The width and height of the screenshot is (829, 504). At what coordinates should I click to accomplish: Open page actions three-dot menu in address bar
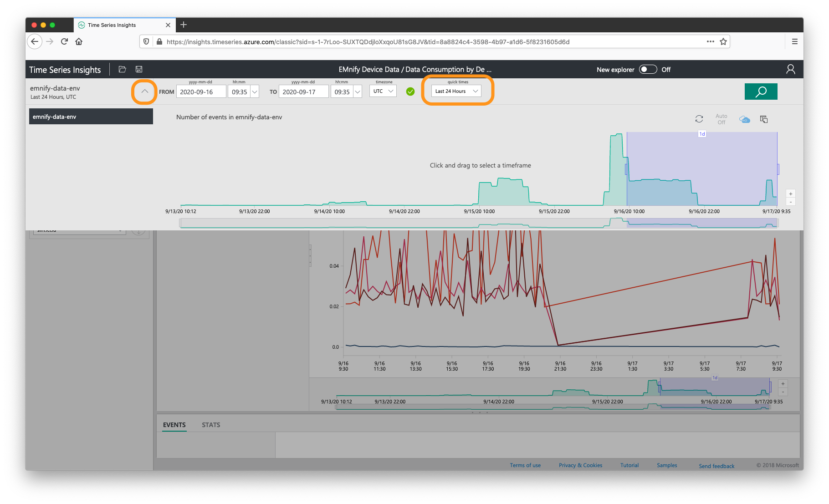[x=710, y=41]
